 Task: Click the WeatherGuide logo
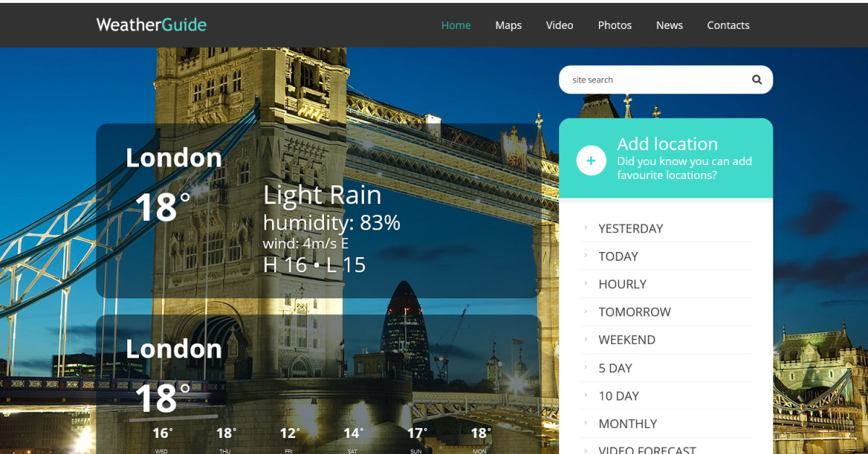click(x=151, y=25)
